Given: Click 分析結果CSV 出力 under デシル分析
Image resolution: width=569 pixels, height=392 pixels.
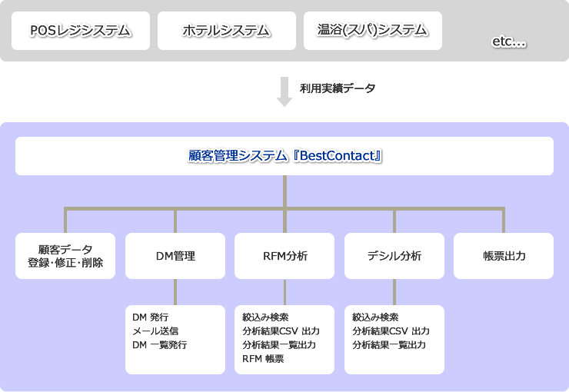Looking at the screenshot, I should [x=391, y=331].
